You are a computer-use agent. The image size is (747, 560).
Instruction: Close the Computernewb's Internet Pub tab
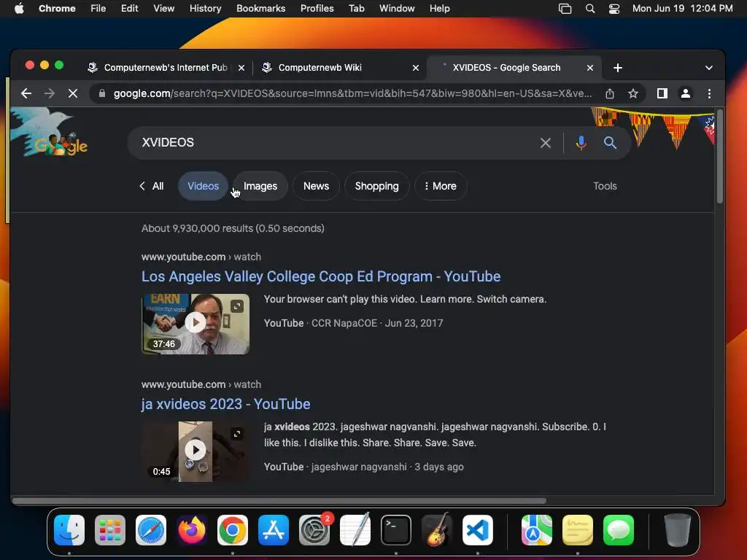click(241, 68)
